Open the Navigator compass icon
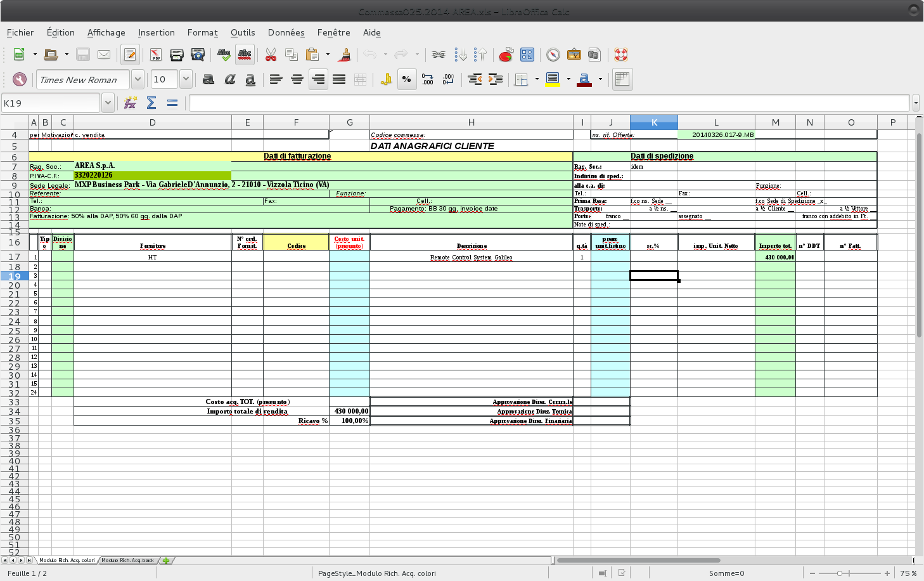Image resolution: width=924 pixels, height=581 pixels. point(553,55)
